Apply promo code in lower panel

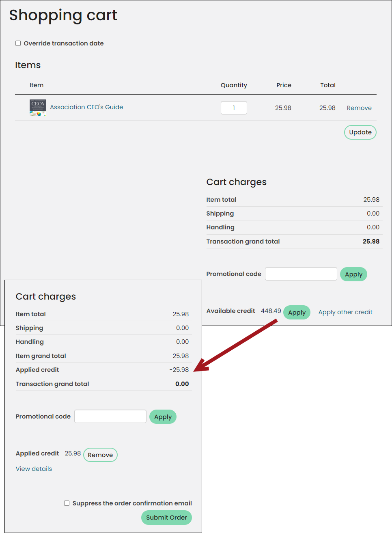click(x=163, y=417)
